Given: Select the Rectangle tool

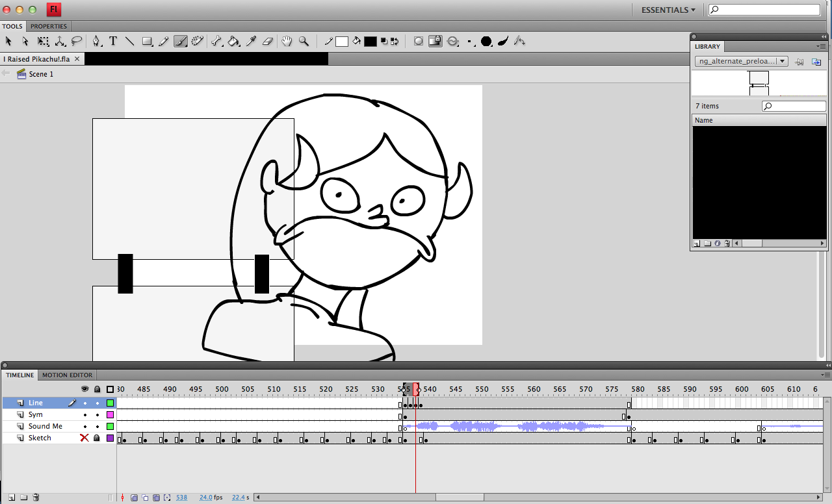Looking at the screenshot, I should click(x=148, y=42).
